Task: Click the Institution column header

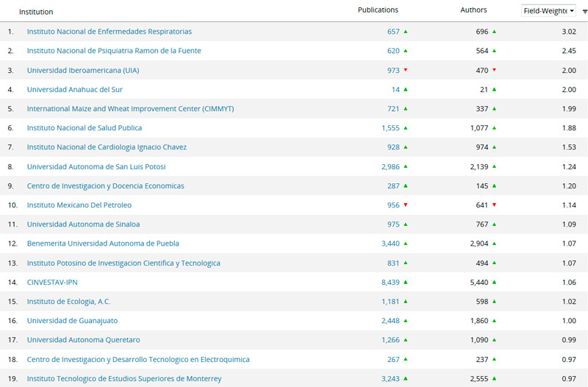Action: (36, 12)
